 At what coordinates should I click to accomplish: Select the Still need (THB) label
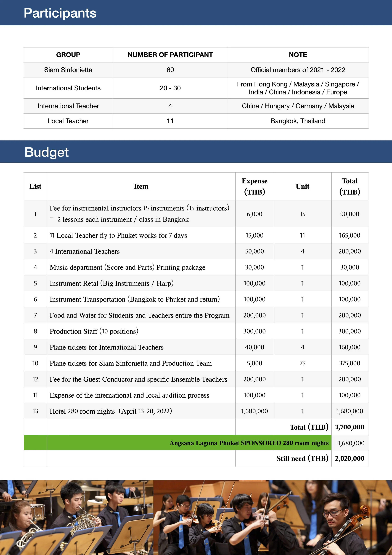302,459
